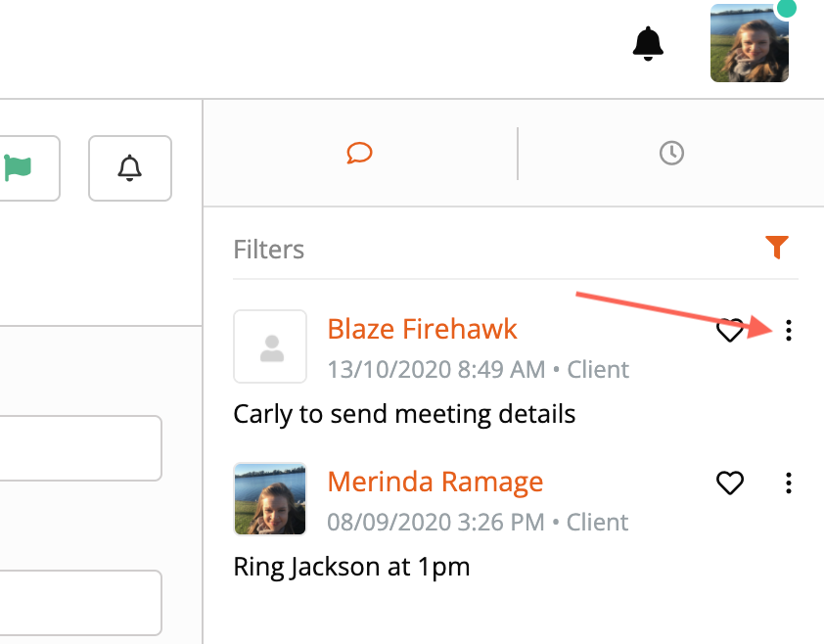The image size is (824, 644).
Task: Open the Merinda Ramage name link
Action: 435,482
